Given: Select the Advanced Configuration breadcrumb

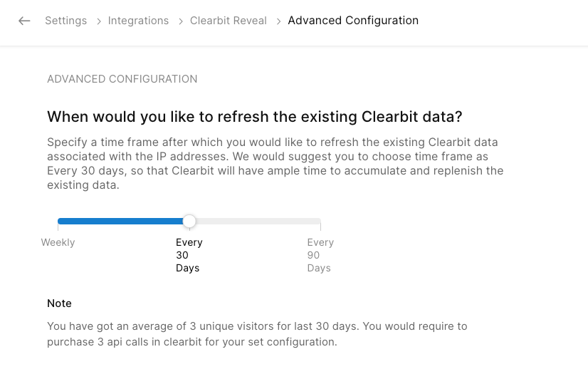Looking at the screenshot, I should pyautogui.click(x=353, y=21).
